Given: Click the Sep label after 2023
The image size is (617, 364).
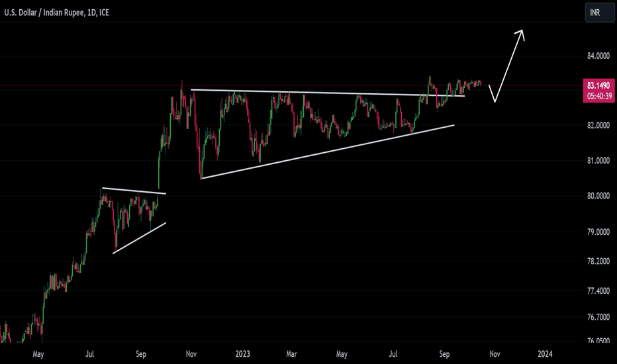Looking at the screenshot, I should (444, 354).
